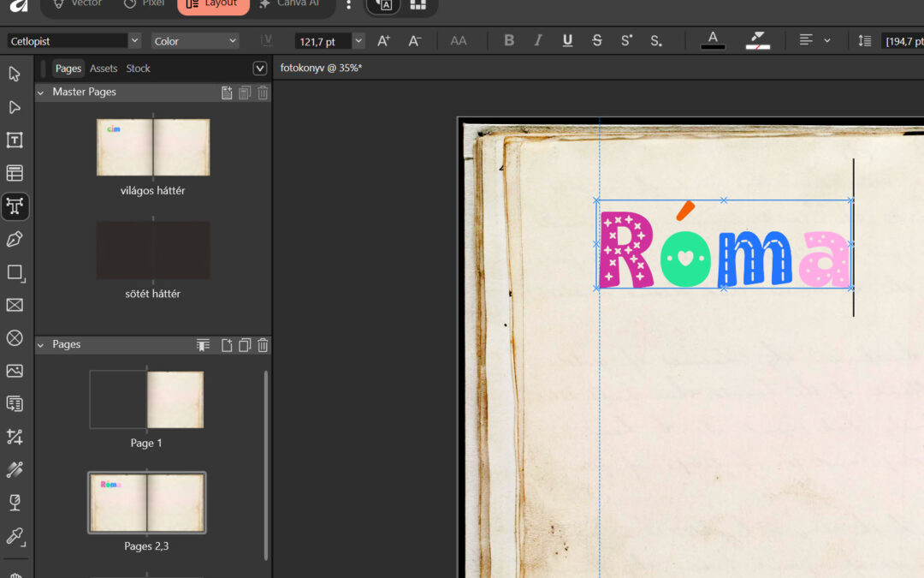Add a new page in Pages section
This screenshot has width=924, height=578.
coord(227,345)
